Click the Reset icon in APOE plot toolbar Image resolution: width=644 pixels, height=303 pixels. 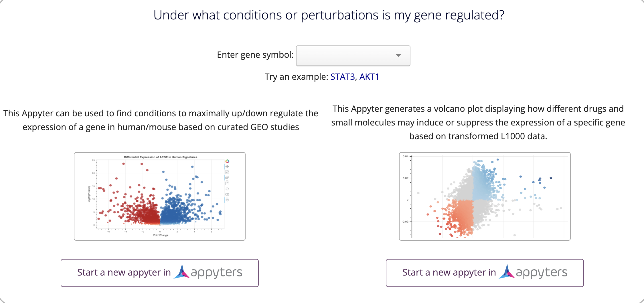coord(227,189)
